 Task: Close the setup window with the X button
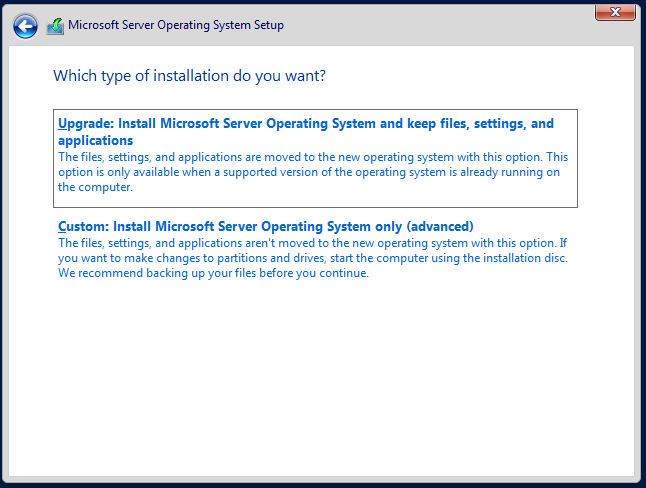(x=615, y=12)
